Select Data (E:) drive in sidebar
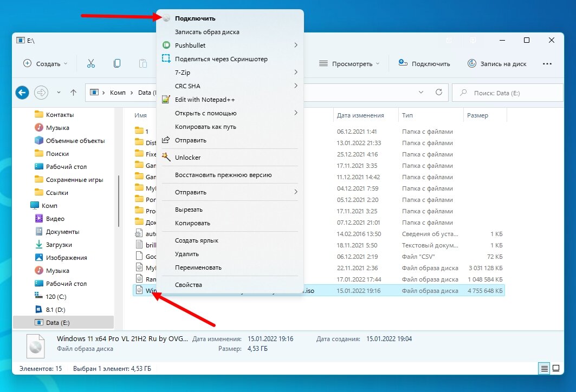Image resolution: width=576 pixels, height=392 pixels. point(63,322)
